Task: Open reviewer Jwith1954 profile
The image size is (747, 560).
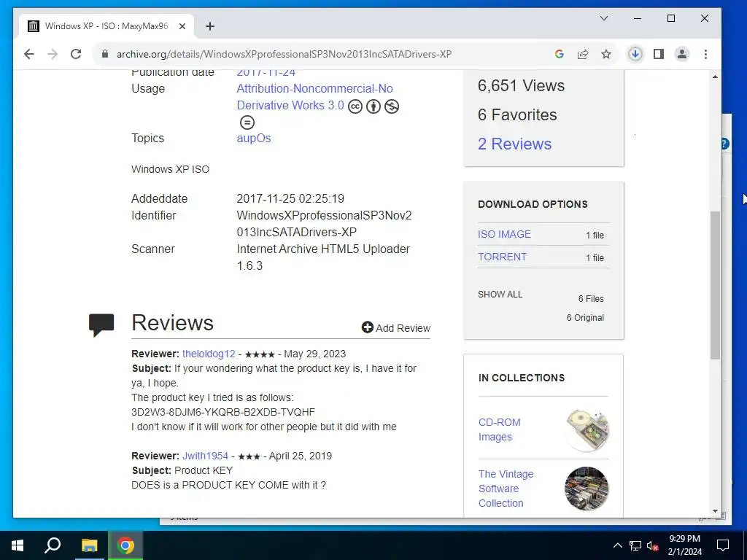Action: (x=205, y=456)
